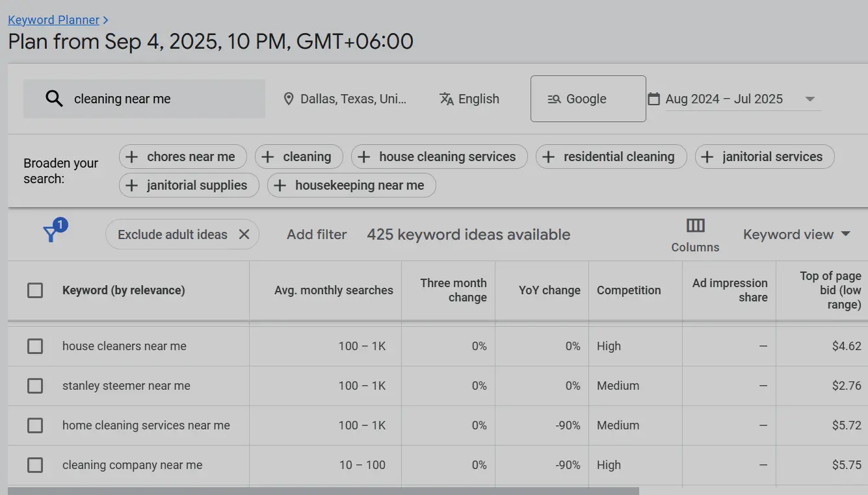
Task: Click the search magnifier icon
Action: [55, 99]
